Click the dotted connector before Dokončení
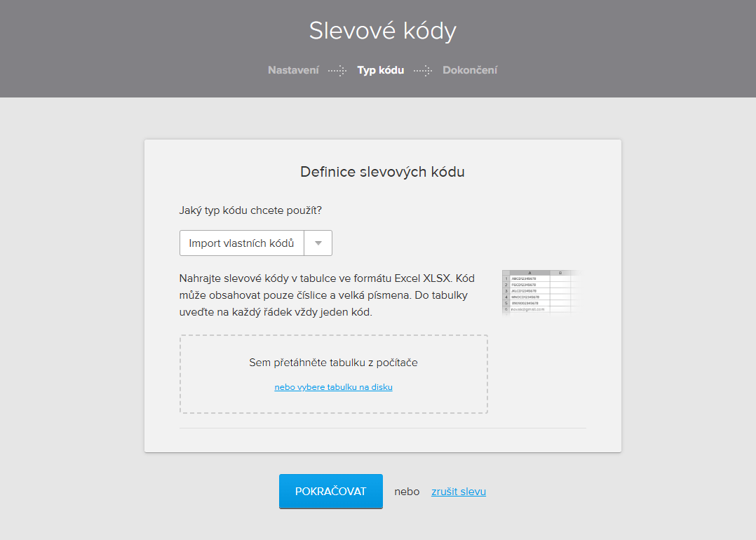 point(422,70)
